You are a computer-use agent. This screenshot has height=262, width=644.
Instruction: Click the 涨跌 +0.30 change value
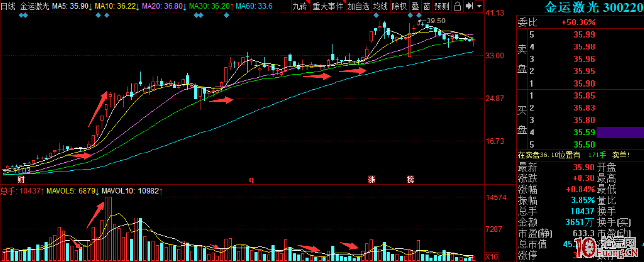584,178
